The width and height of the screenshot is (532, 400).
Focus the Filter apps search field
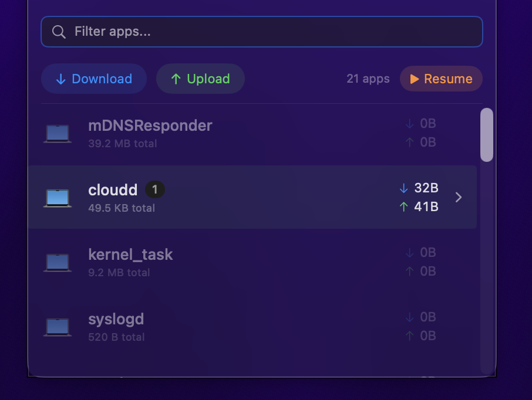point(270,32)
